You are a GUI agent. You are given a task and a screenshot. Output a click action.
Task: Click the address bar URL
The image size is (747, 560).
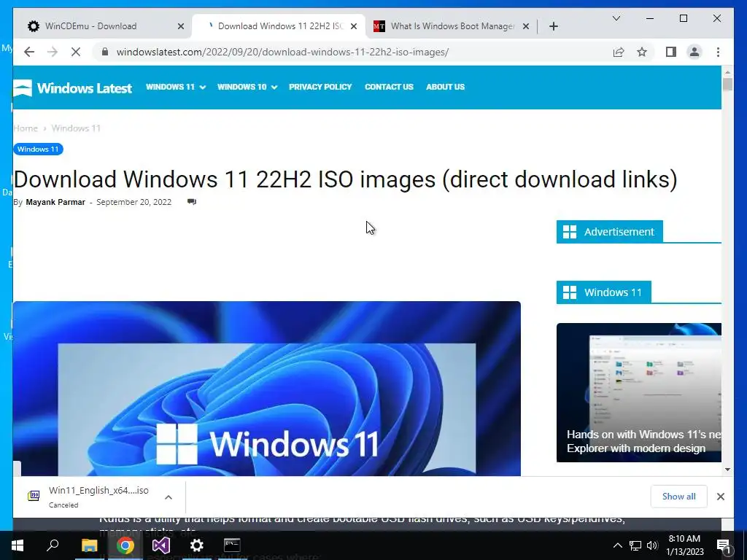point(282,52)
